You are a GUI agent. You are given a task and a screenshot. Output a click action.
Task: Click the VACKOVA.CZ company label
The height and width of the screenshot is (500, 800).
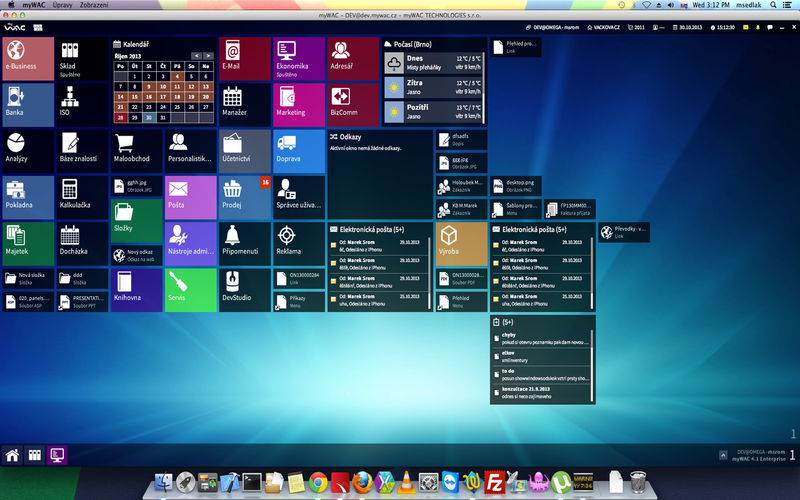[x=604, y=28]
